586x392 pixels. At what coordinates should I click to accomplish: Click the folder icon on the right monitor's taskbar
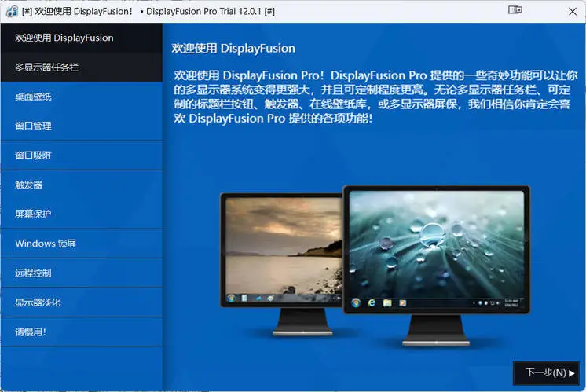point(387,302)
